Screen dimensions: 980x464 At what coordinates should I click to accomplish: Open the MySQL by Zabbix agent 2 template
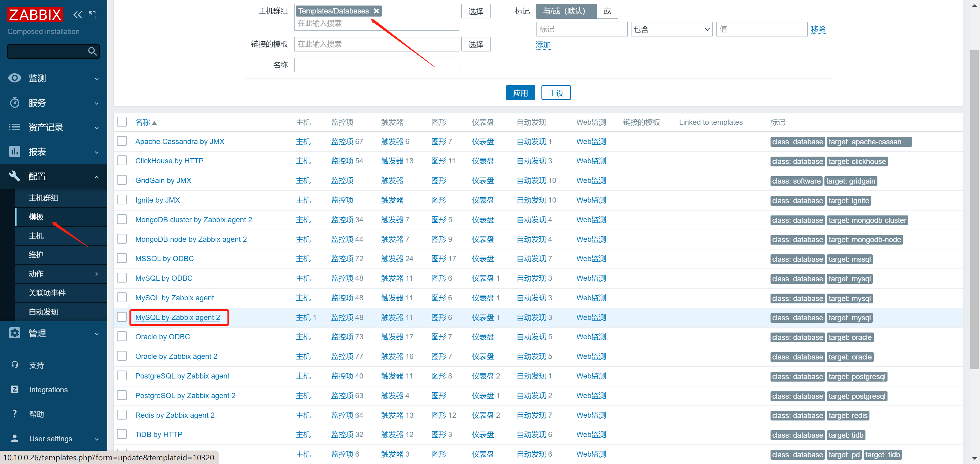click(x=177, y=317)
